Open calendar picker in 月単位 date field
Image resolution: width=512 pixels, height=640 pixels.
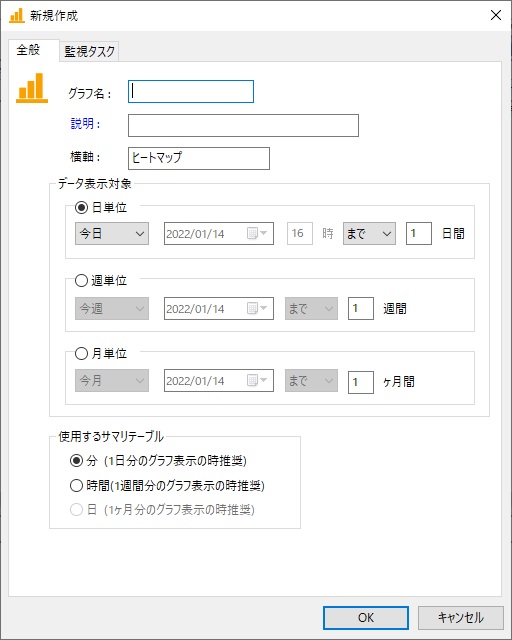pyautogui.click(x=257, y=380)
